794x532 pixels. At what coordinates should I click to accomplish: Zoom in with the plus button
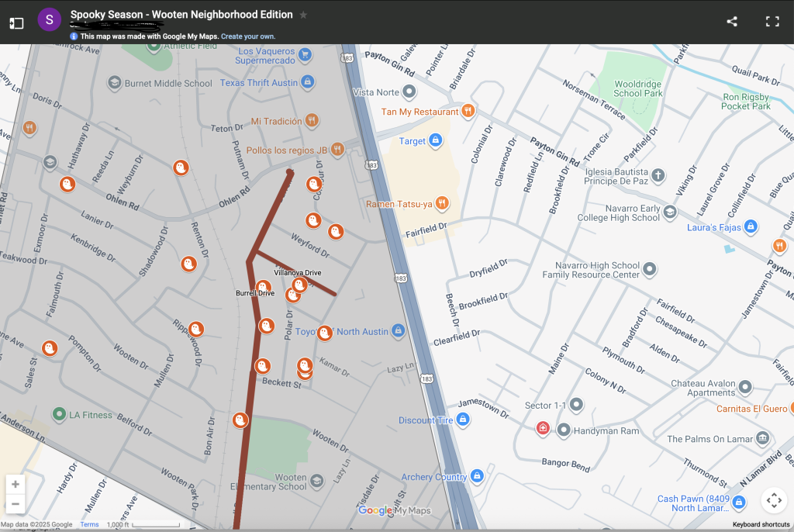[16, 485]
